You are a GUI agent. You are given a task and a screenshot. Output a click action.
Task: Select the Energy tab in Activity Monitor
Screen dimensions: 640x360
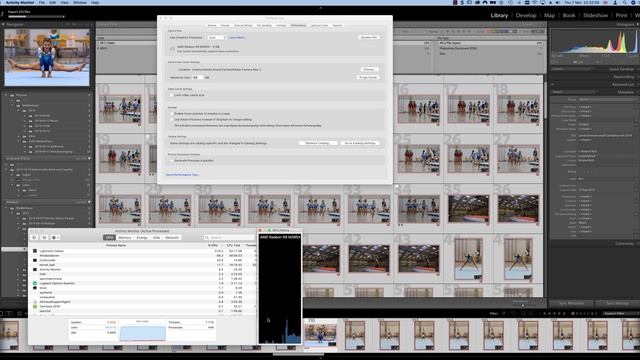[142, 238]
